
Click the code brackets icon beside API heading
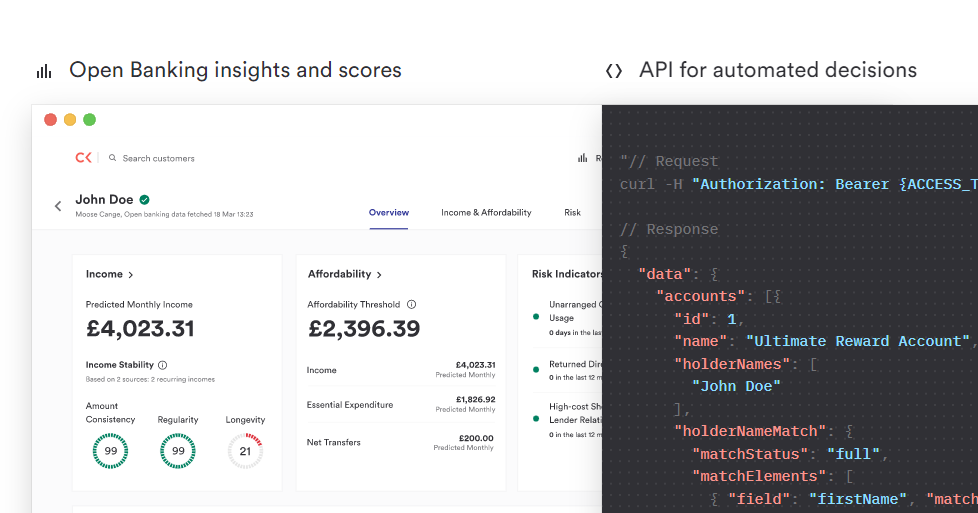click(614, 71)
